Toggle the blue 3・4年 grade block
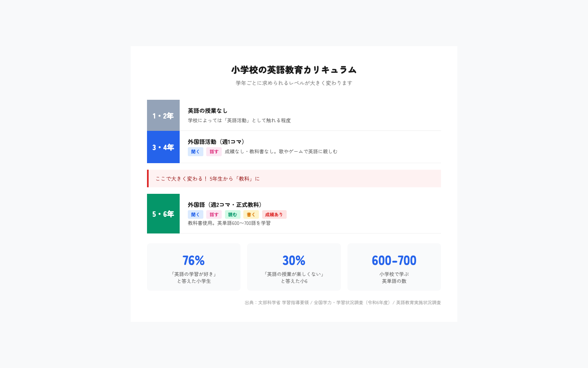The width and height of the screenshot is (588, 368). point(163,147)
